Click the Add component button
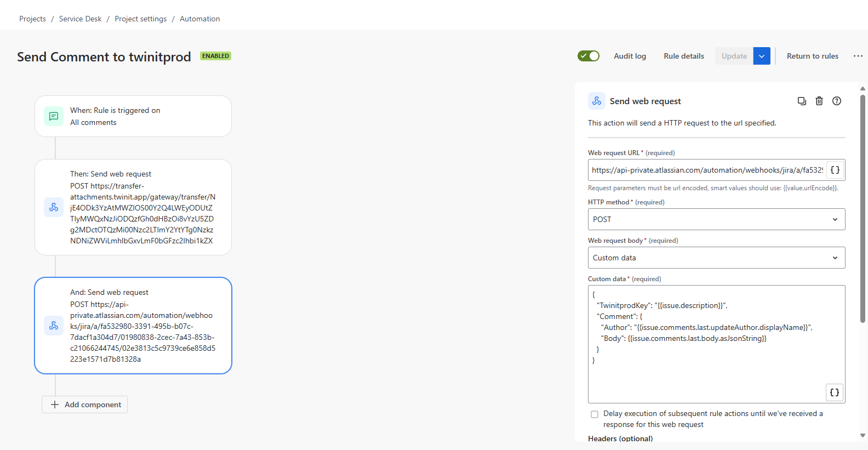This screenshot has height=450, width=868. 85,405
